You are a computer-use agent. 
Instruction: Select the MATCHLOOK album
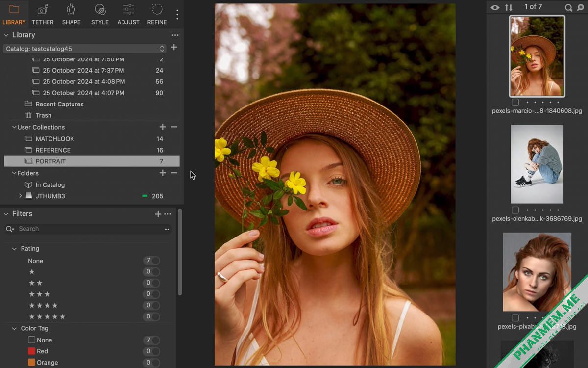(x=92, y=139)
